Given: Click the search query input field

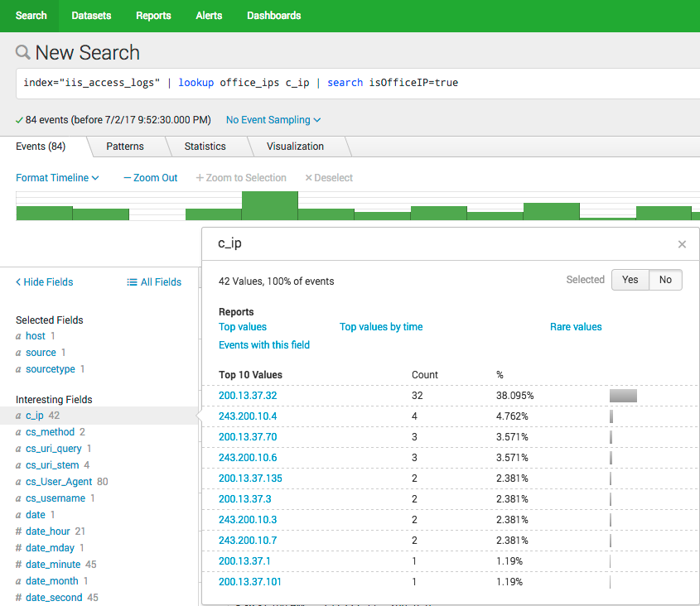Looking at the screenshot, I should 356,83.
